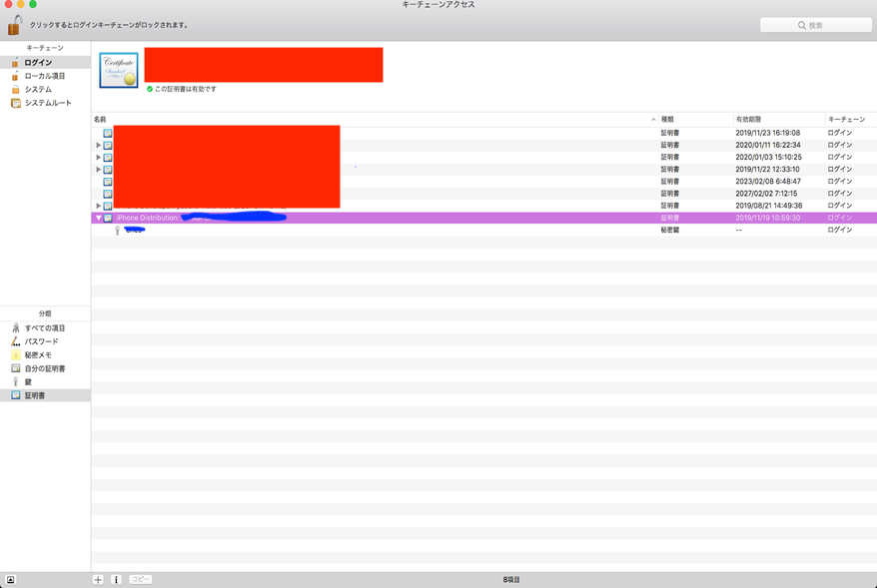877x588 pixels.
Task: Show the パスワード category
Action: (x=45, y=341)
